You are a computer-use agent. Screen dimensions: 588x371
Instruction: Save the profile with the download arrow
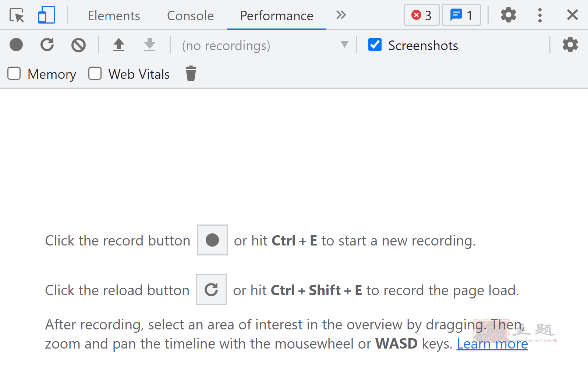150,45
